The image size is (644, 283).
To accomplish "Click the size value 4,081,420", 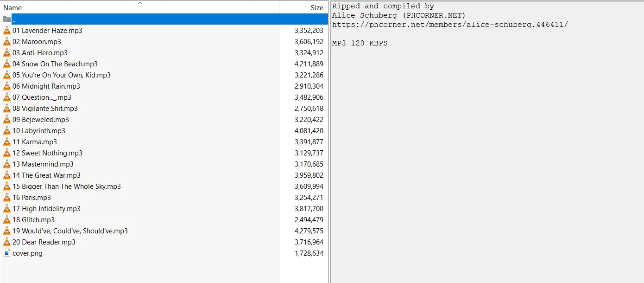I will (x=309, y=131).
